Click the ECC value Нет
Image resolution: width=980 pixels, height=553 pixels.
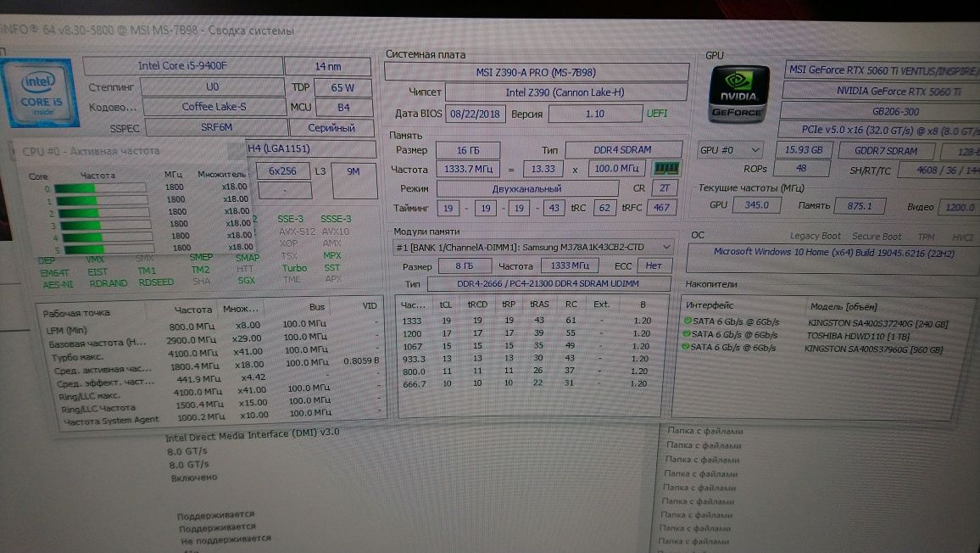[654, 265]
